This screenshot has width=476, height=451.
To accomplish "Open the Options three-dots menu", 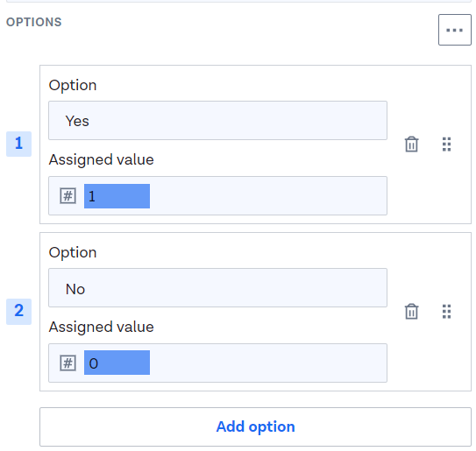I will click(454, 30).
